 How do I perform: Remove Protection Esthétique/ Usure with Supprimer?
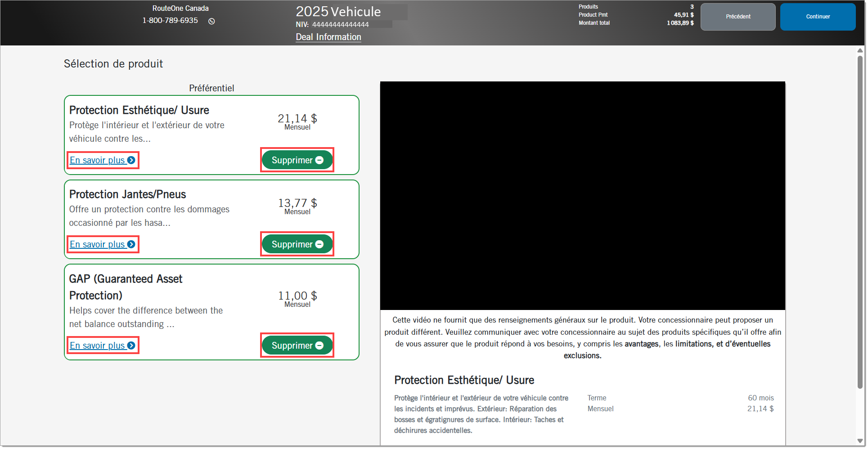tap(297, 160)
